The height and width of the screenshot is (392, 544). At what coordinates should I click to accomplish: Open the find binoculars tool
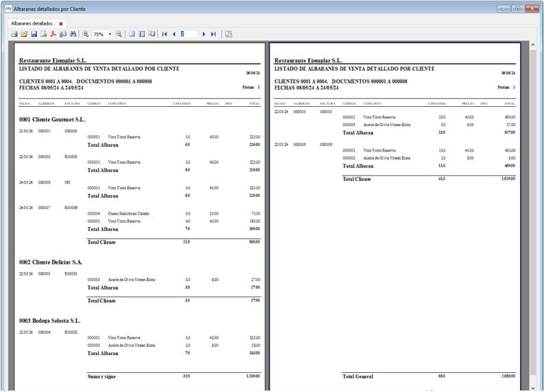click(x=73, y=34)
